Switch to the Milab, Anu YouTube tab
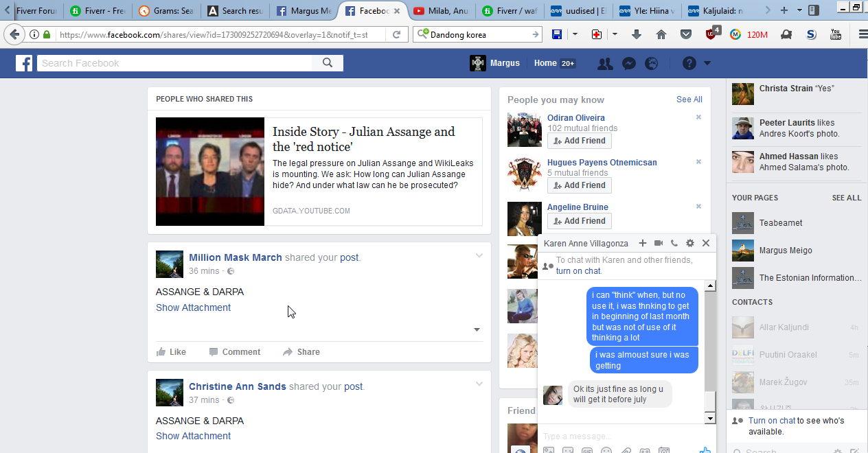 tap(441, 11)
